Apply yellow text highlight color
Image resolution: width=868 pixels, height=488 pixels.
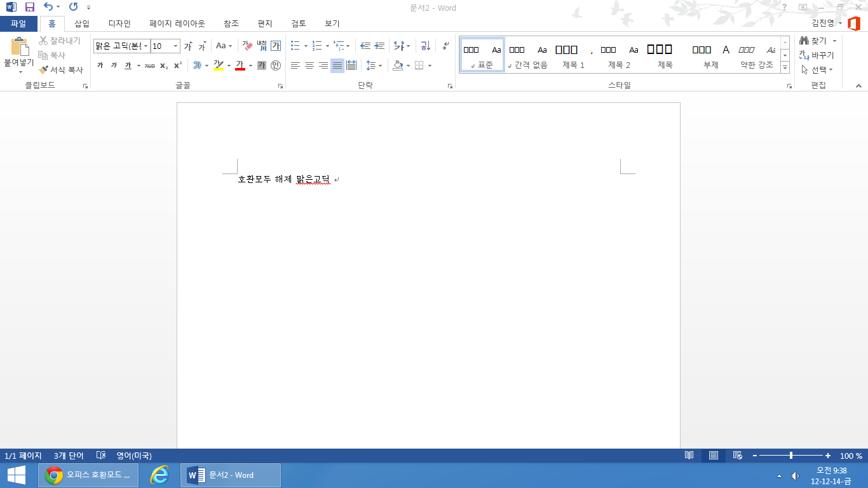click(x=218, y=65)
